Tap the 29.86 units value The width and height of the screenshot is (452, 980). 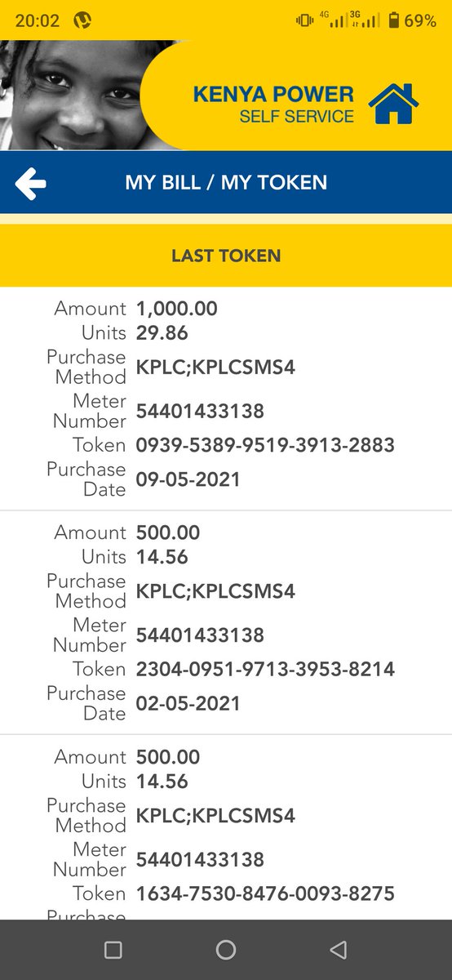[162, 333]
